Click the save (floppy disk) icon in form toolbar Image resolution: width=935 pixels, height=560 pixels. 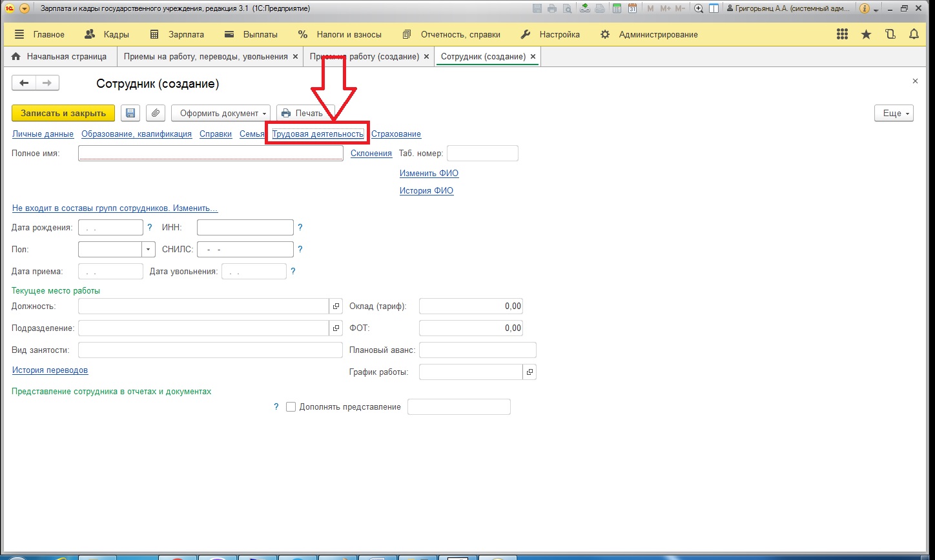(130, 113)
